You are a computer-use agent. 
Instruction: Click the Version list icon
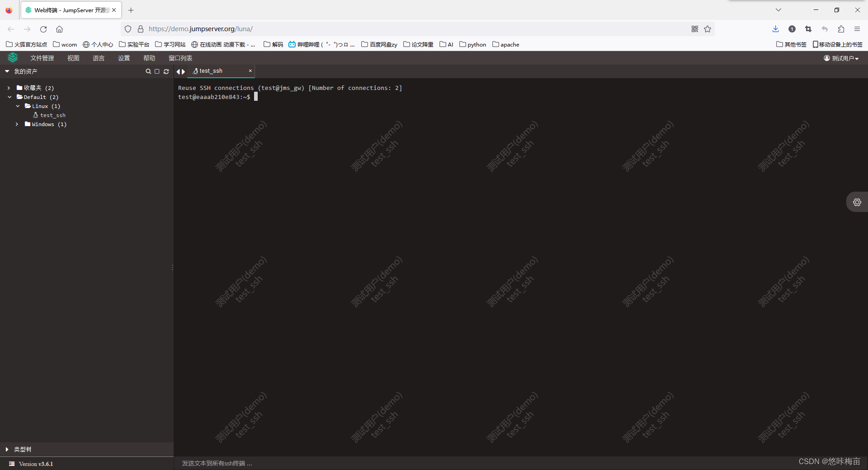pyautogui.click(x=12, y=464)
